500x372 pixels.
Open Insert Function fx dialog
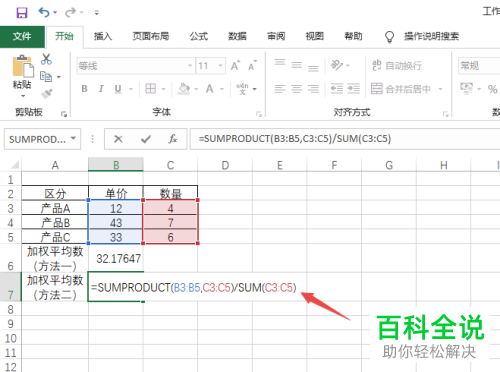(x=173, y=139)
